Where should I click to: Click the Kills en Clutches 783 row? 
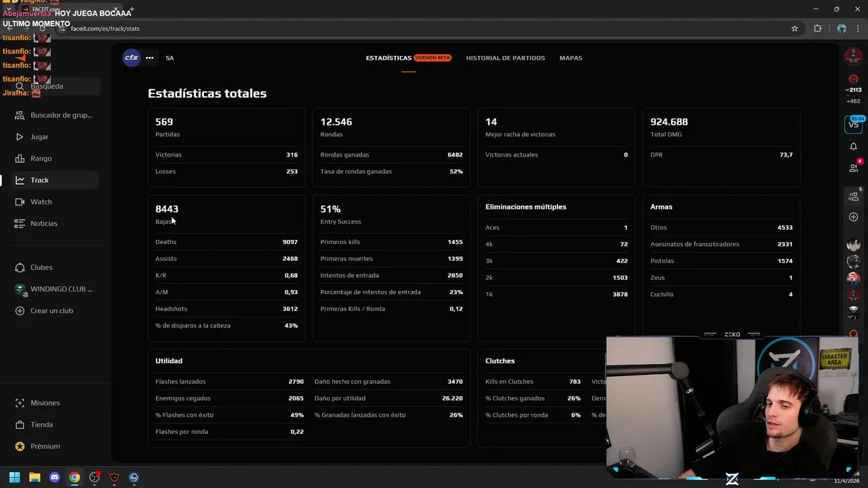533,382
